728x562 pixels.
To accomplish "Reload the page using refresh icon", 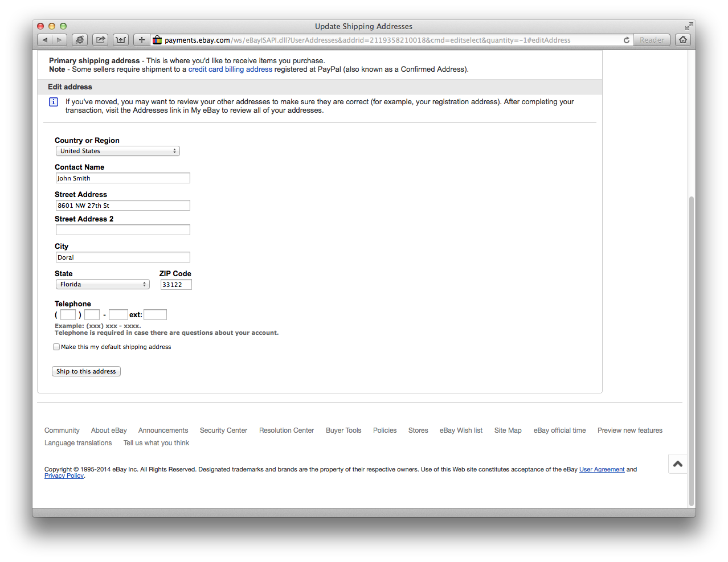I will [x=627, y=40].
